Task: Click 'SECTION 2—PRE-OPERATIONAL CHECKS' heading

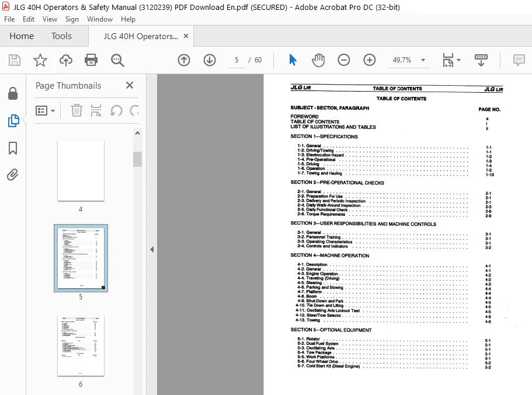Action: tap(338, 183)
